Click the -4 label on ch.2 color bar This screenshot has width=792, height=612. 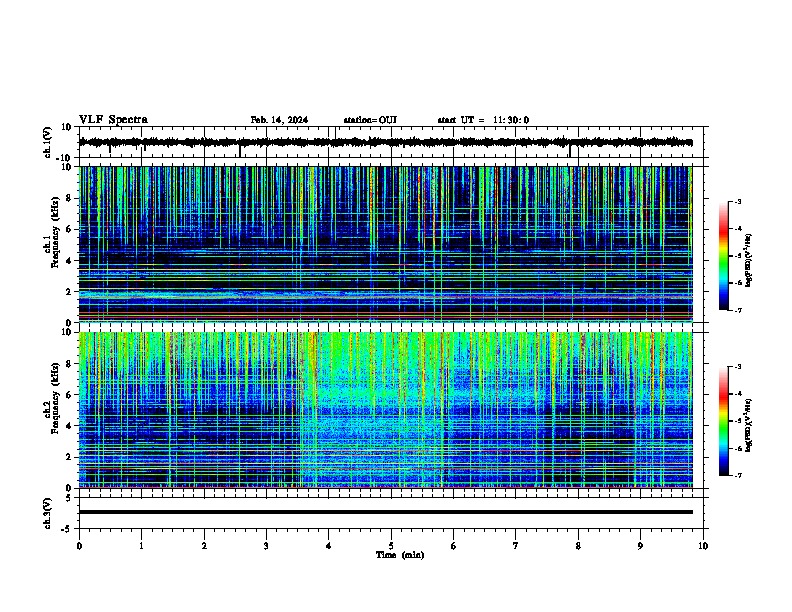click(737, 394)
